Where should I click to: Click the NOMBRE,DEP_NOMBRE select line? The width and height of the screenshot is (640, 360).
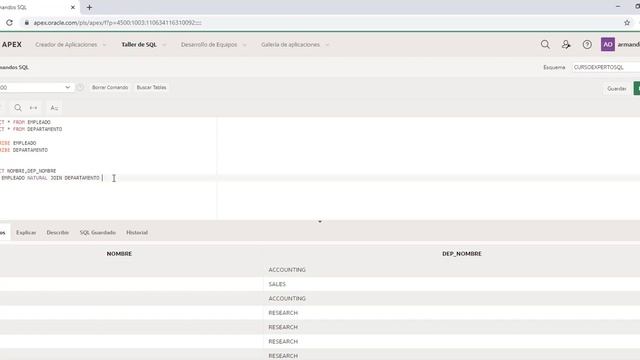tap(28, 171)
